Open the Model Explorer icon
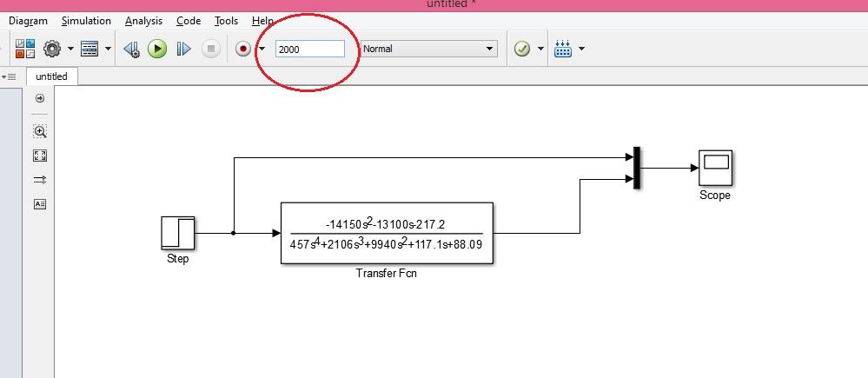The image size is (868, 378). [89, 49]
